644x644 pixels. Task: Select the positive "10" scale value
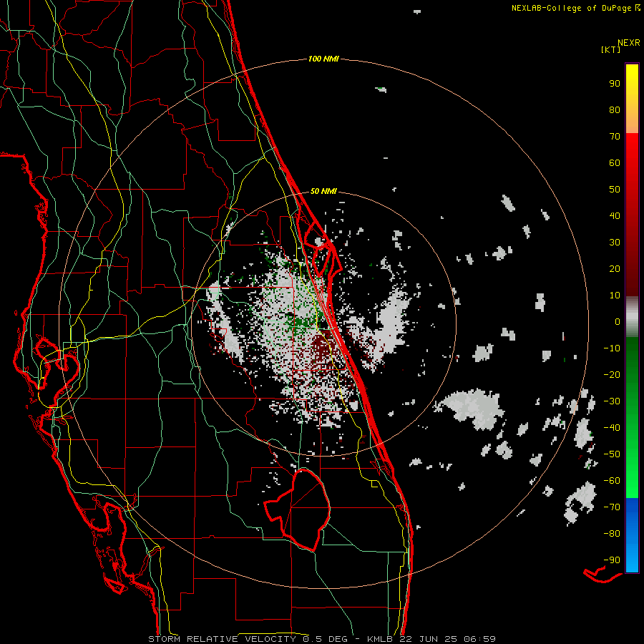coord(615,296)
